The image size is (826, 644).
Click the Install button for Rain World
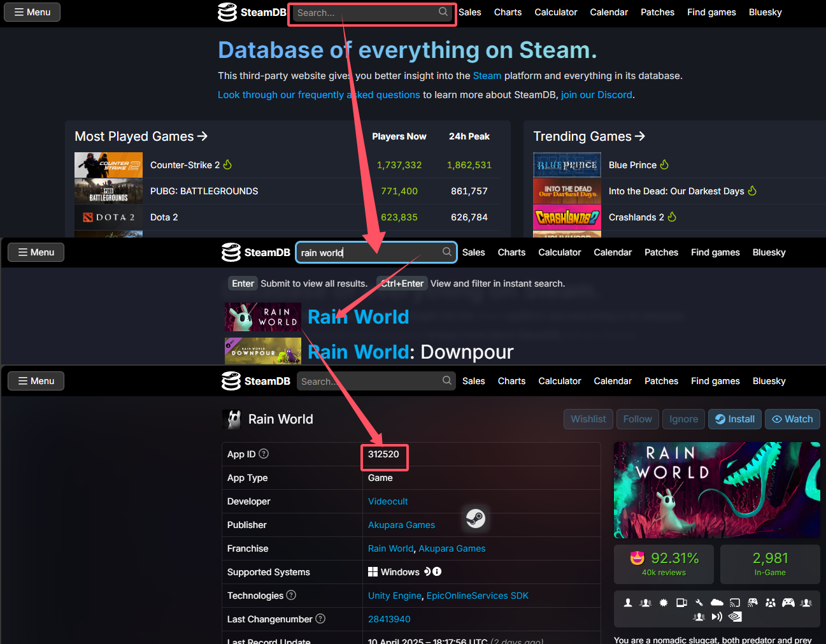(735, 419)
